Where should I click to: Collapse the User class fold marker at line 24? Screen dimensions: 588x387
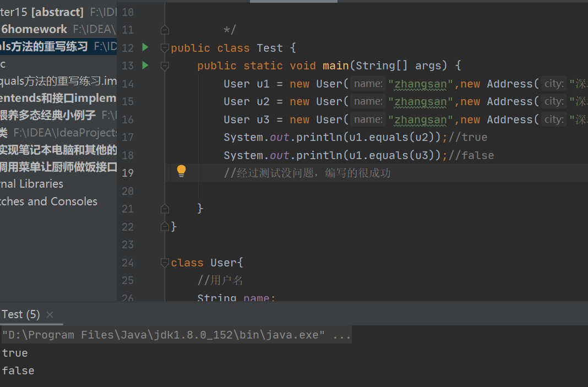pyautogui.click(x=165, y=263)
